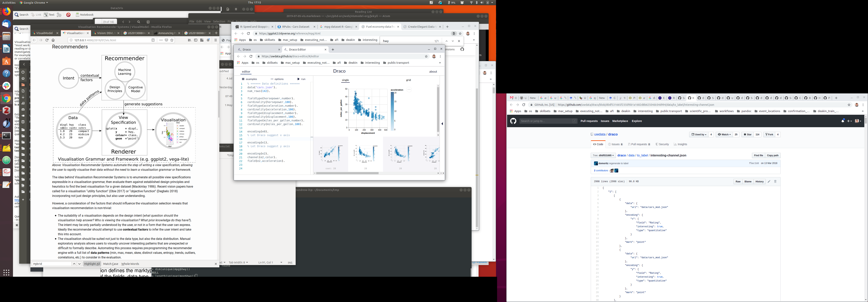868x302 pixels.
Task: Enable Match Case in find bar
Action: coord(110,264)
